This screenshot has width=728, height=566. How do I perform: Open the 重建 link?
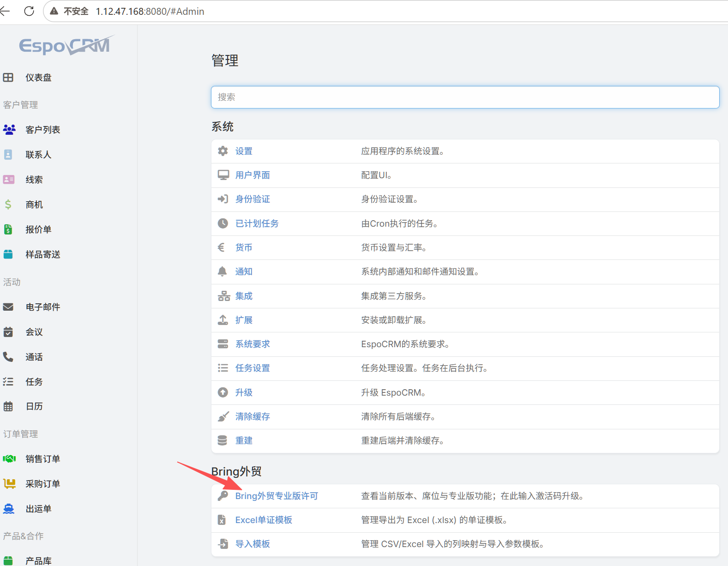coord(244,440)
